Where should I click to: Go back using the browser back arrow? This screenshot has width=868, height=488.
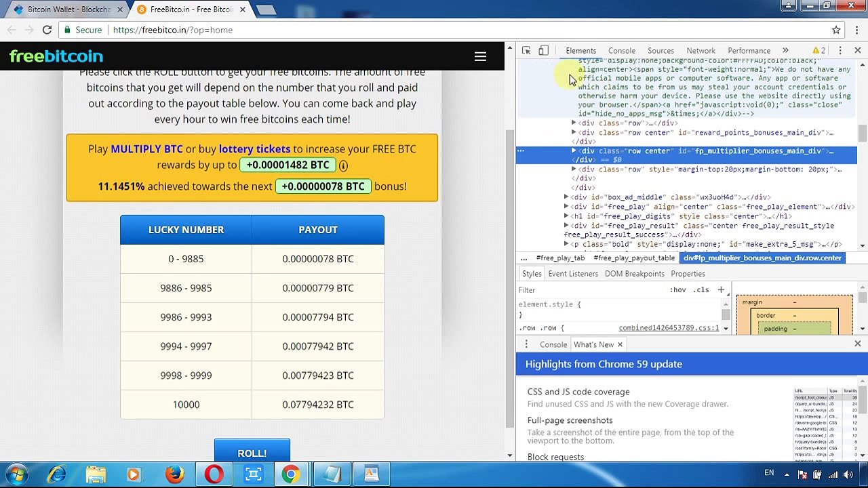12,30
